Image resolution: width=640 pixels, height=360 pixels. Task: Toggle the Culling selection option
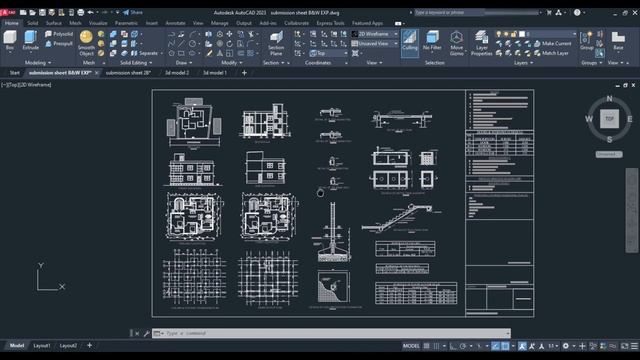click(x=409, y=42)
